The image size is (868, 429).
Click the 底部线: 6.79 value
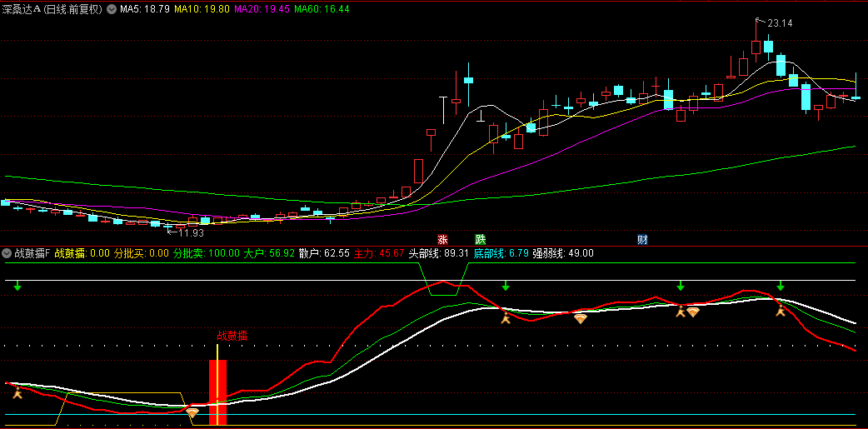coord(501,253)
